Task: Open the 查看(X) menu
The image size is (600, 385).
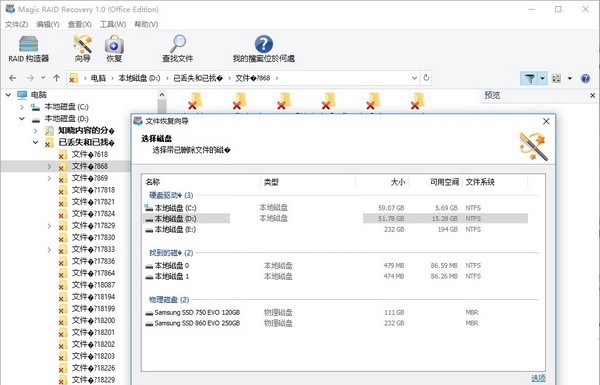Action: coord(80,24)
